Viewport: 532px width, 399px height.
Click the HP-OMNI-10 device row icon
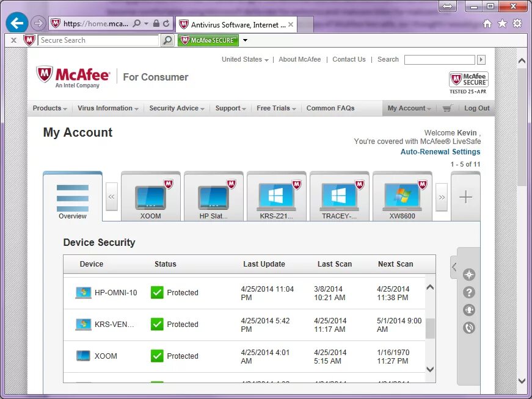(x=84, y=293)
